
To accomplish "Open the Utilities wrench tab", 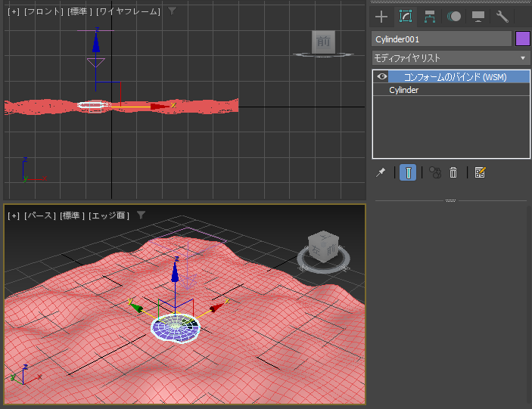I will 502,17.
